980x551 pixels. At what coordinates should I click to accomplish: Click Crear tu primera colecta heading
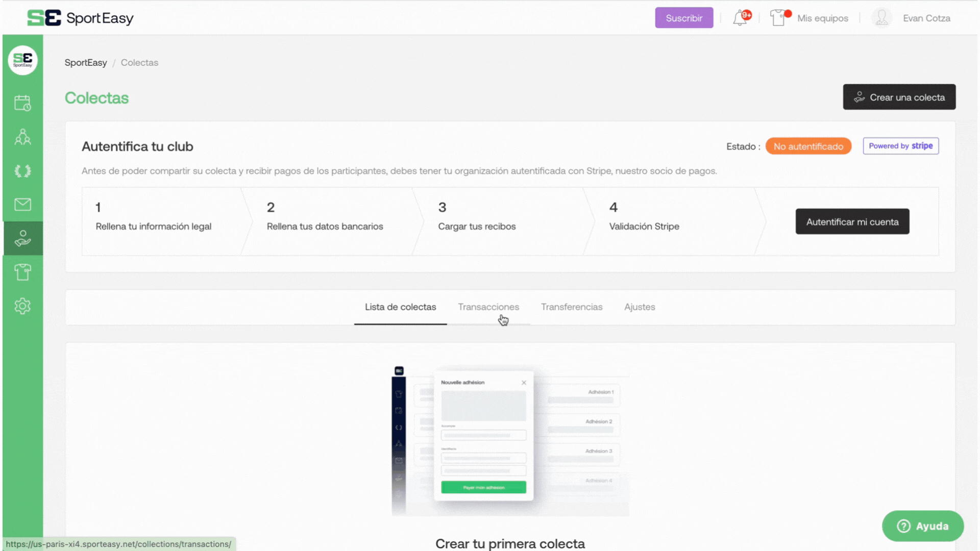[510, 543]
